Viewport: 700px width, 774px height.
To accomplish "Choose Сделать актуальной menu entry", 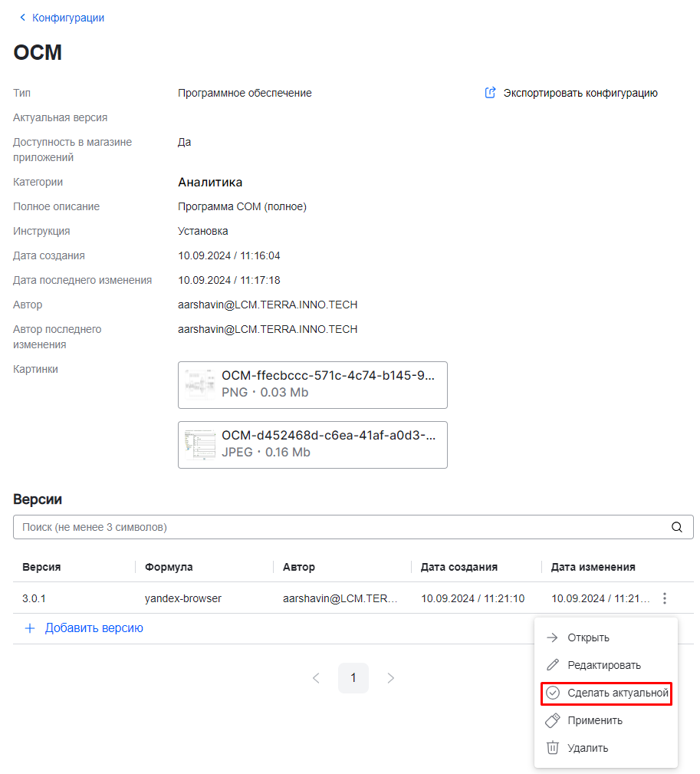I will tap(618, 693).
